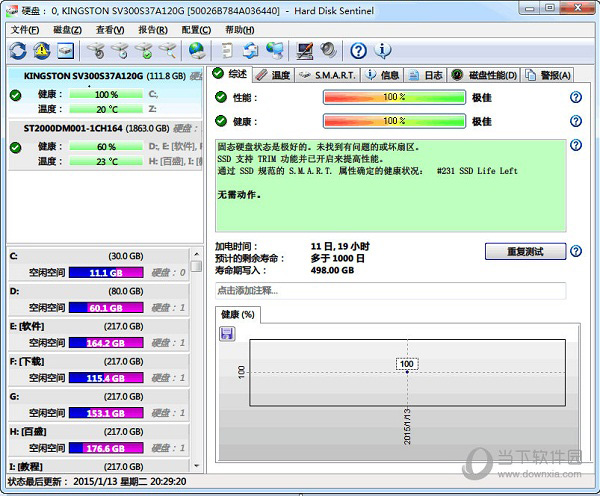The width and height of the screenshot is (600, 496).
Task: Switch to the 温度 tab
Action: 272,75
